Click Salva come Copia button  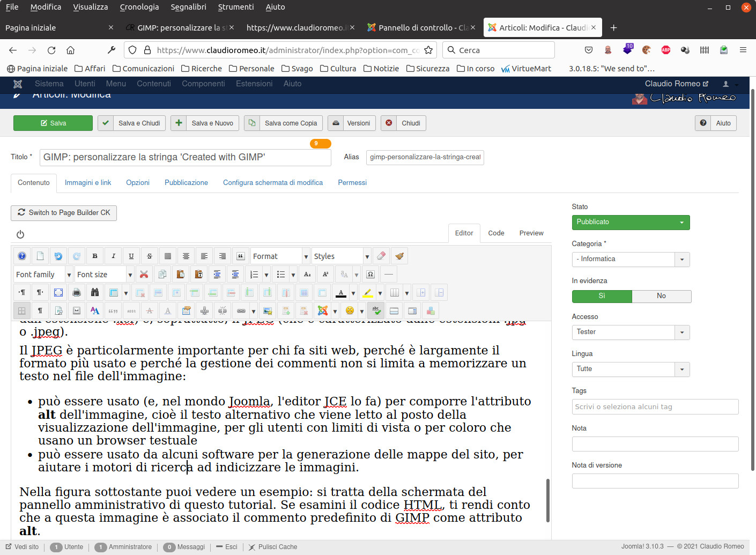(x=284, y=123)
